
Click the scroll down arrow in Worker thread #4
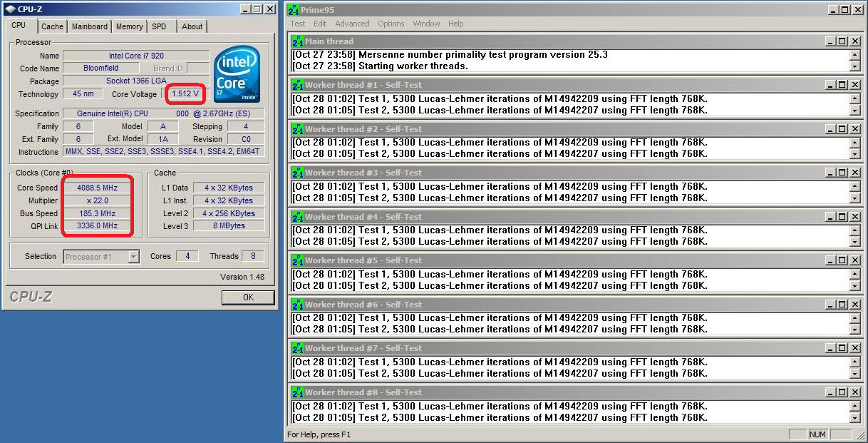(855, 242)
